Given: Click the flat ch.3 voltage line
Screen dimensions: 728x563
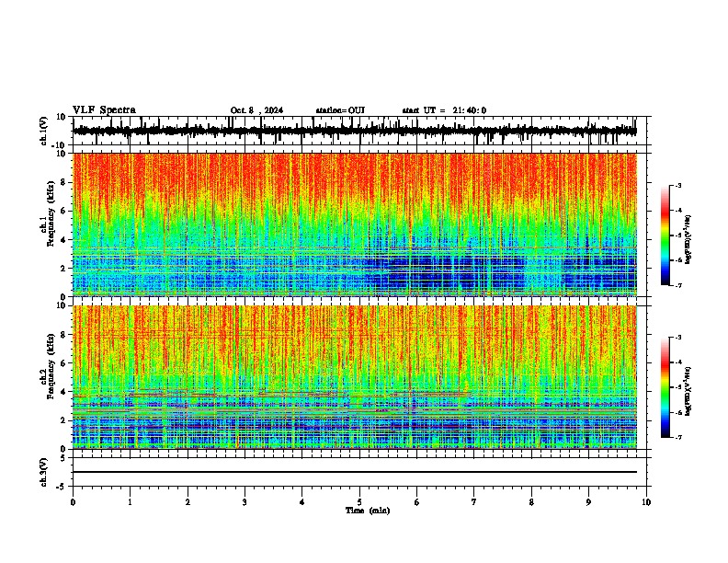Looking at the screenshot, I should 354,472.
